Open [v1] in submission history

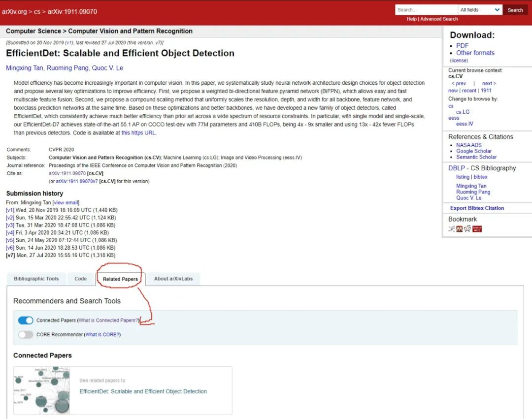(x=10, y=210)
